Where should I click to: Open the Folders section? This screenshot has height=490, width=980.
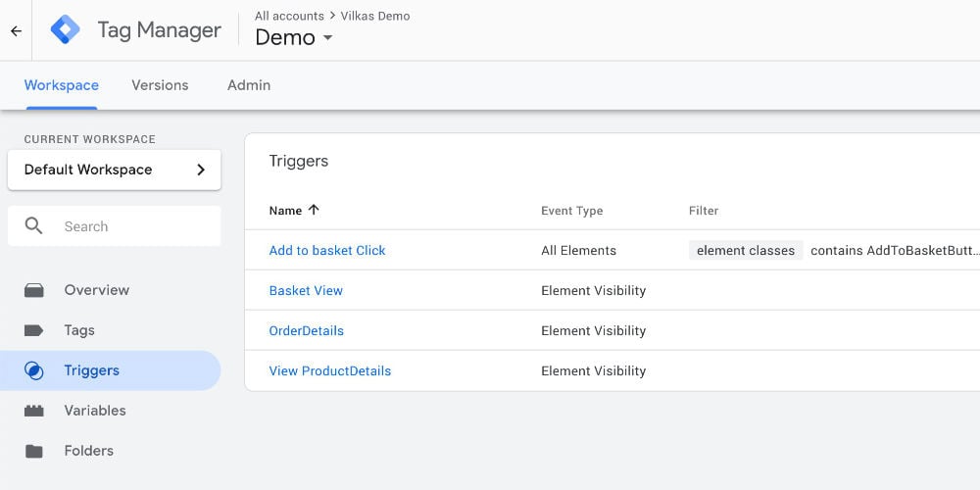pos(89,451)
